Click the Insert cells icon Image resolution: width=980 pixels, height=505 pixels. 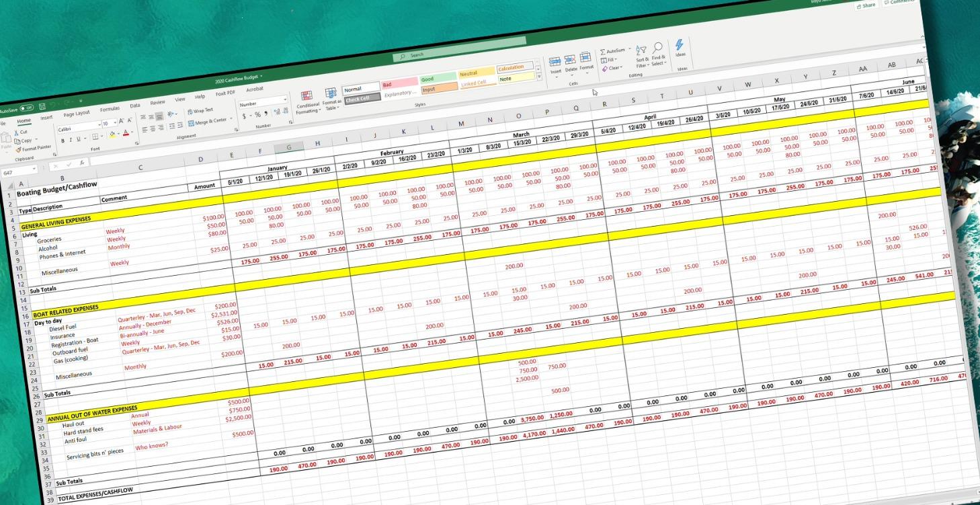coord(555,61)
